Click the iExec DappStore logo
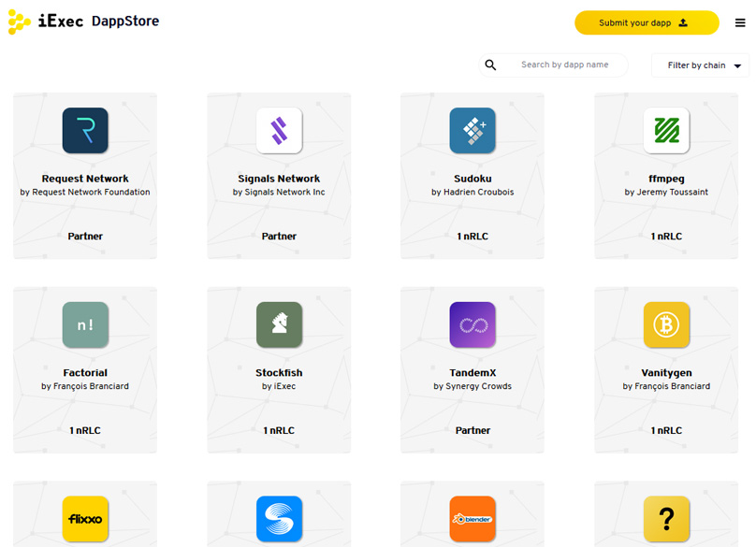This screenshot has height=547, width=756. [83, 22]
